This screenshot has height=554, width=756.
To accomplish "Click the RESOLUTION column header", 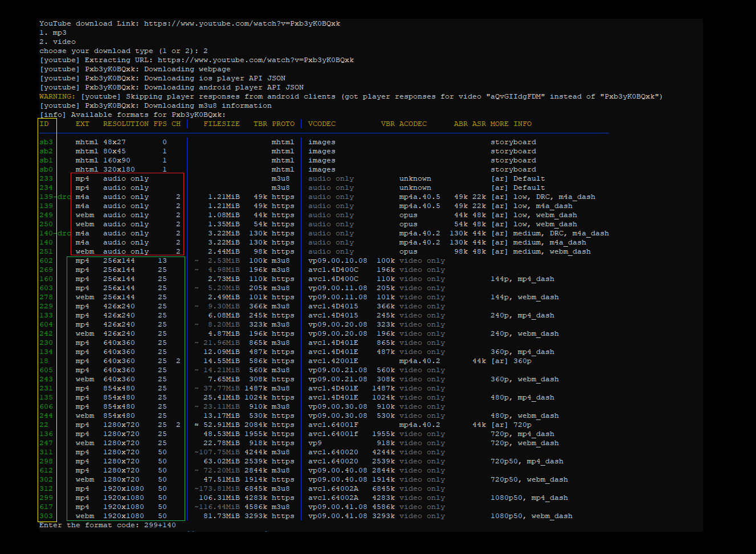I will (x=126, y=124).
